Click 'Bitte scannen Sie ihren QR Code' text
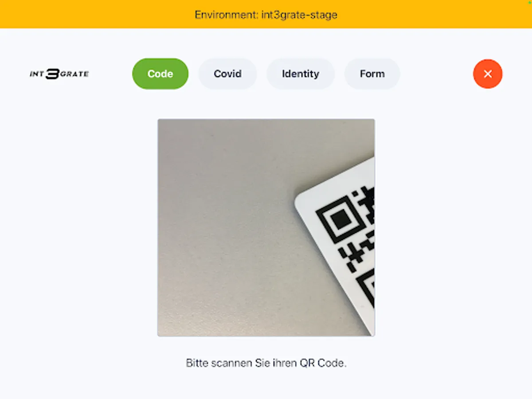This screenshot has width=532, height=399. [266, 363]
